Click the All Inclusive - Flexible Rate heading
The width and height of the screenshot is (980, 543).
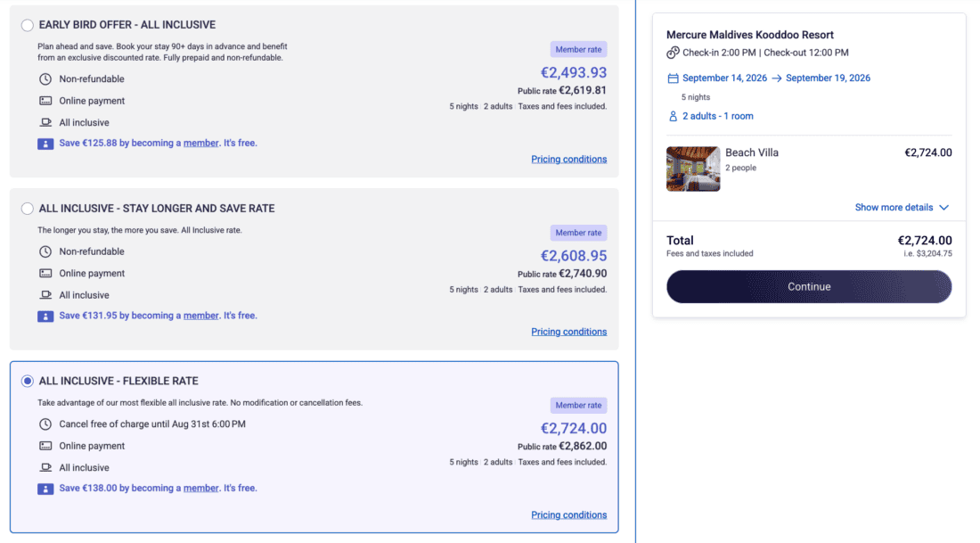118,381
